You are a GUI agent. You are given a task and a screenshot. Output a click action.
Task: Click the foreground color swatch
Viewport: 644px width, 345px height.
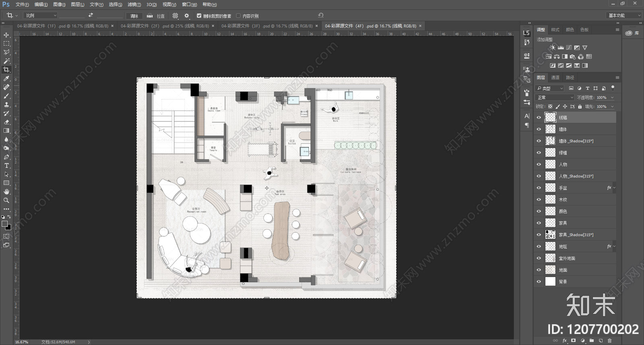click(x=4, y=224)
